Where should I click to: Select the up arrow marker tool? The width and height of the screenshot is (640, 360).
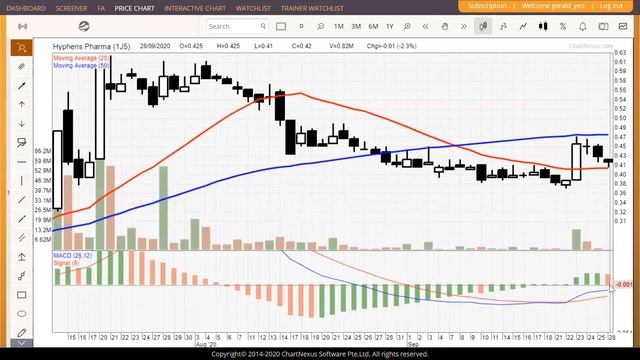[22, 104]
